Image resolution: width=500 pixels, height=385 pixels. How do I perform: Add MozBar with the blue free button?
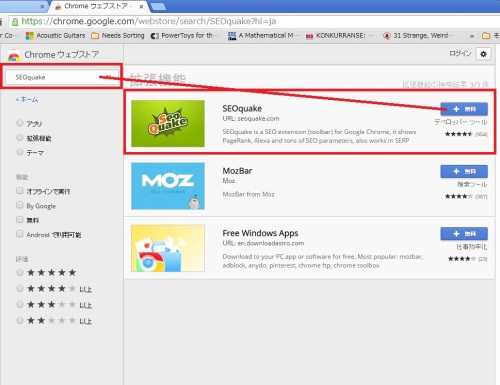pyautogui.click(x=464, y=171)
